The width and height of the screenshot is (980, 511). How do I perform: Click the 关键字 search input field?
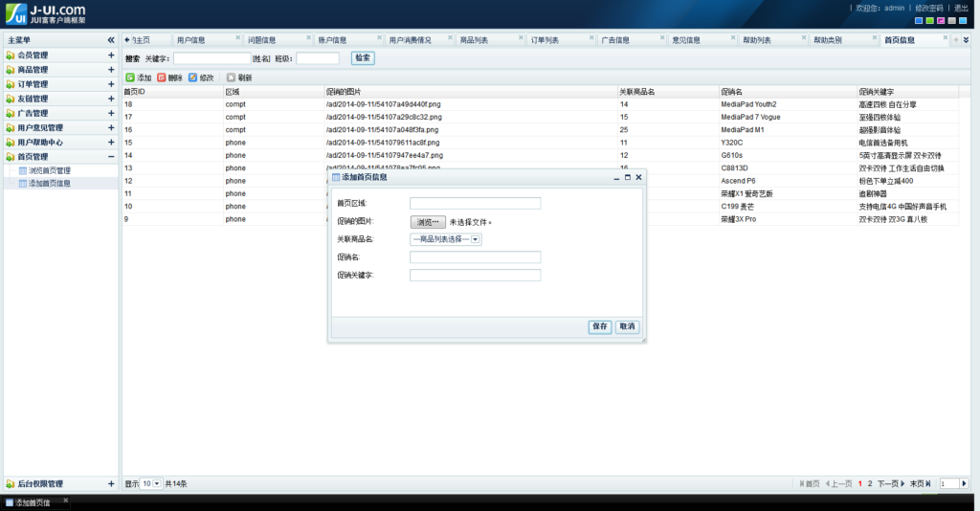tap(212, 58)
